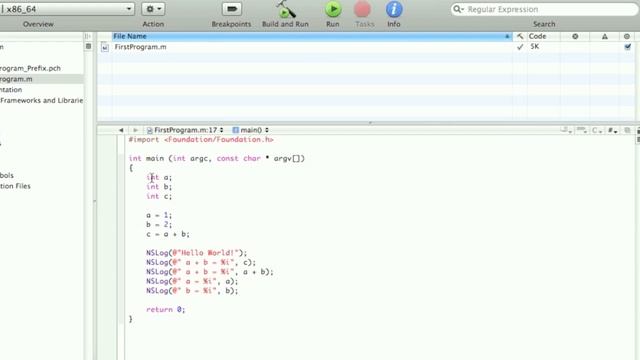Go back in editor file history
Viewport: 640px width, 360px height.
pyautogui.click(x=121, y=130)
